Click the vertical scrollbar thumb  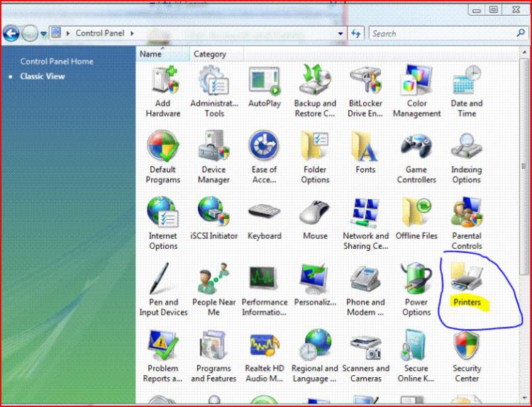pyautogui.click(x=524, y=166)
